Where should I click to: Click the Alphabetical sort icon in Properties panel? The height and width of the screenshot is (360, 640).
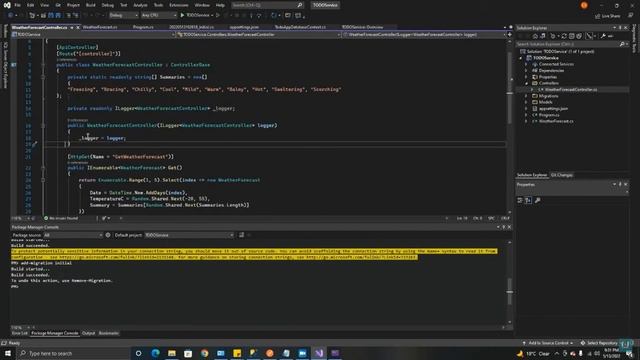click(x=528, y=200)
